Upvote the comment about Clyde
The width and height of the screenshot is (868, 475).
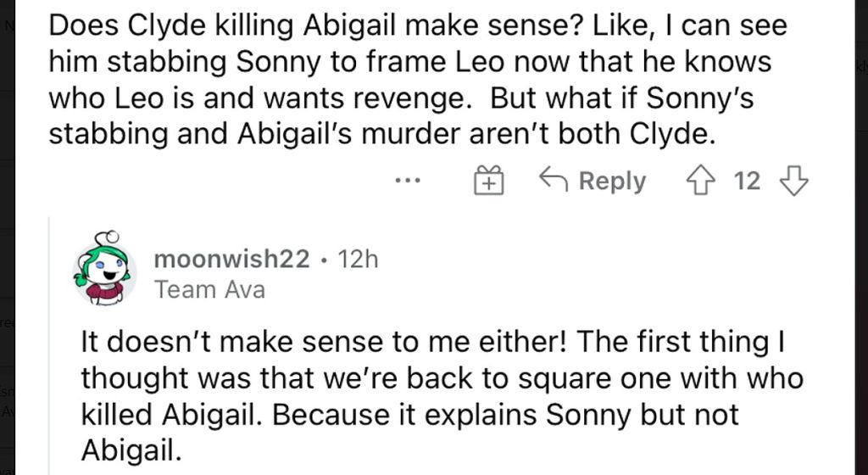pyautogui.click(x=699, y=181)
